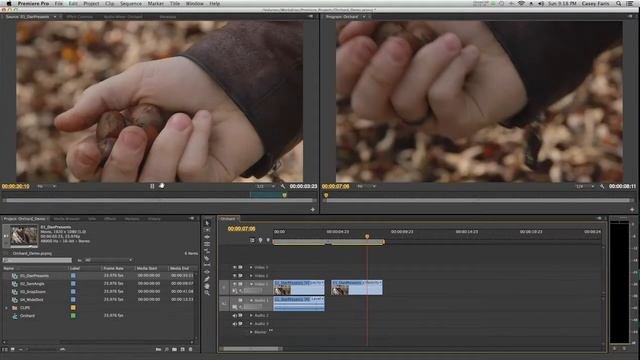The image size is (640, 360).
Task: Click the Clear trash icon in Project panel
Action: 190,349
